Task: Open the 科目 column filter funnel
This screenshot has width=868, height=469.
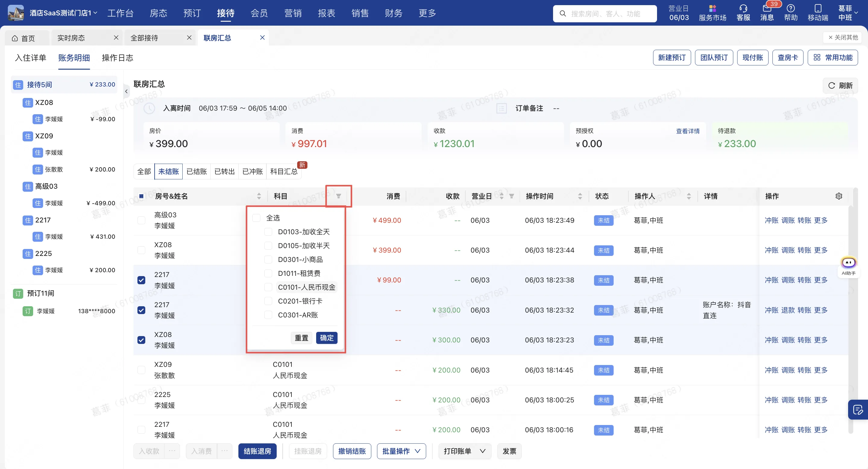Action: [338, 196]
